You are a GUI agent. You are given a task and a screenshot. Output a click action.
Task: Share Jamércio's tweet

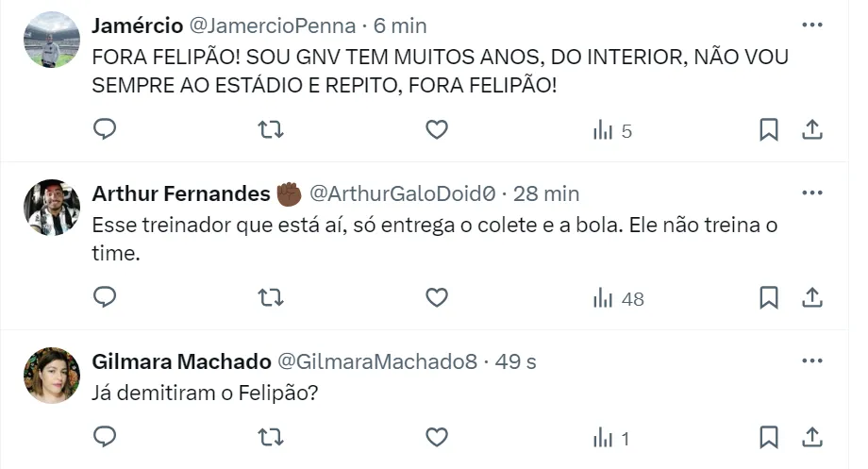pos(812,130)
